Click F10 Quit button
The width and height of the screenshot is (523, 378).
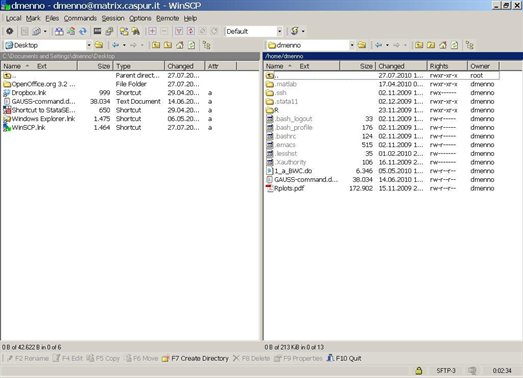click(344, 359)
